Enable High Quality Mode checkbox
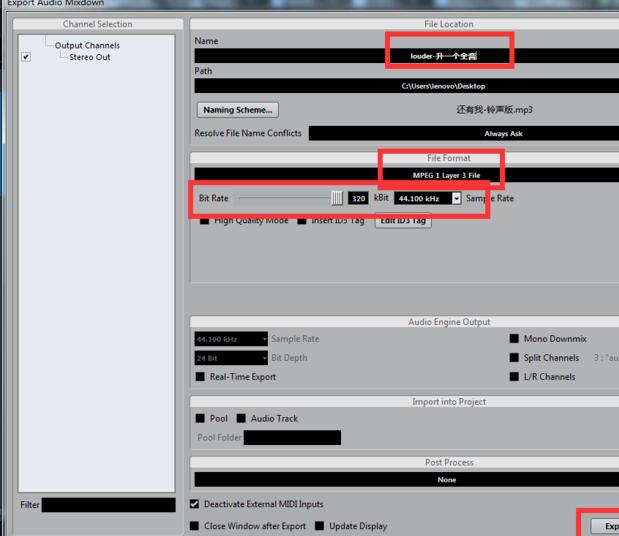Image resolution: width=619 pixels, height=536 pixels. coord(205,221)
